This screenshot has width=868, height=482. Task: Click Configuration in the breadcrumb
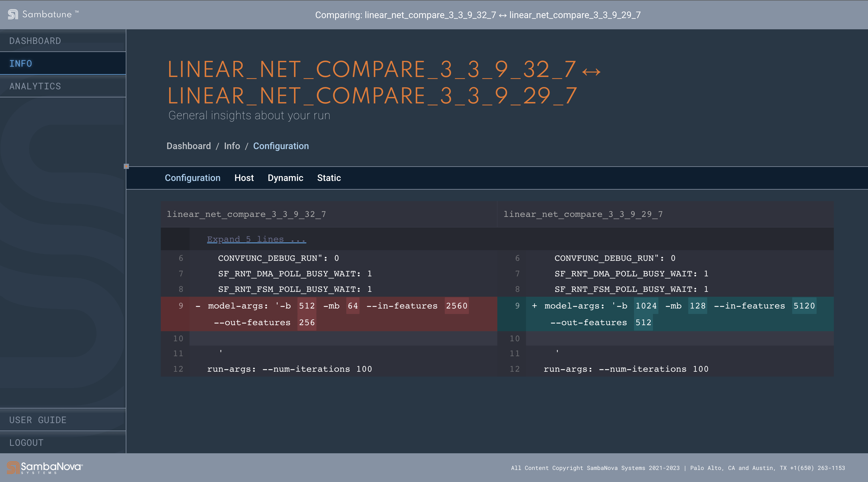tap(281, 146)
